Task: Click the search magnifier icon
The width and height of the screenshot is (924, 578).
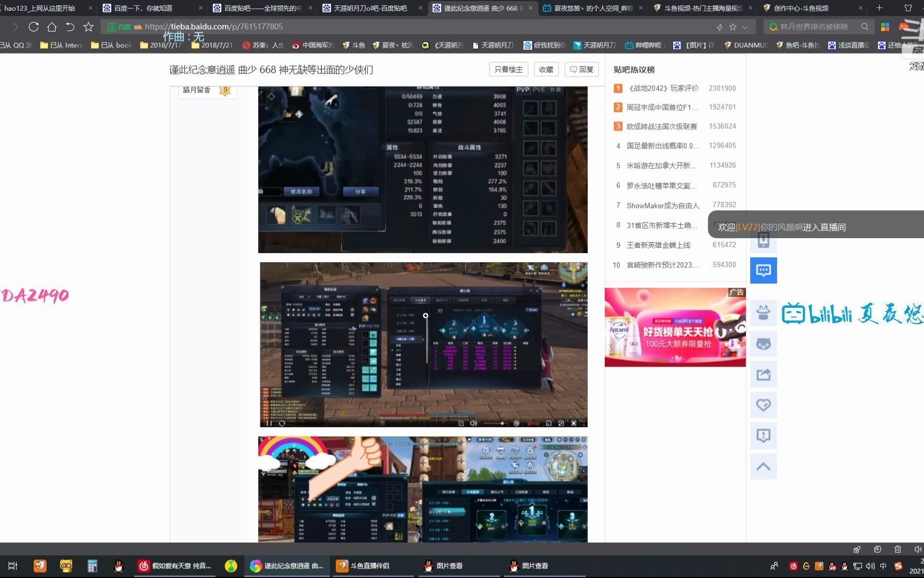Action: 865,27
